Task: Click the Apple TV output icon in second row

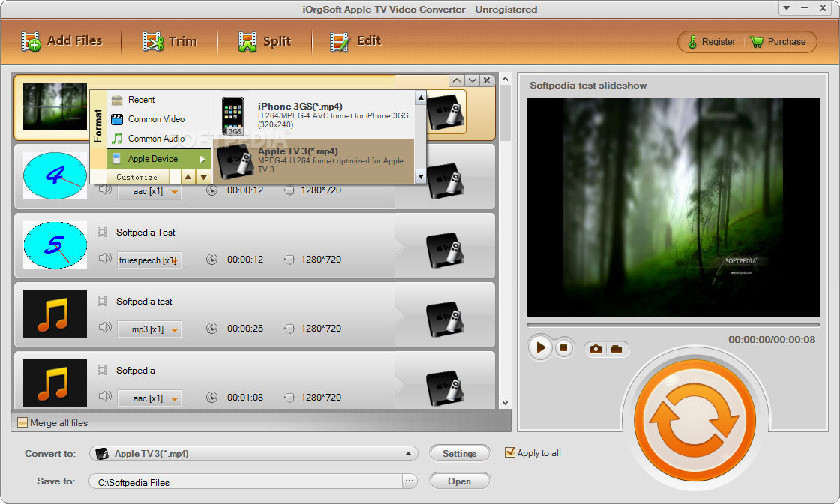Action: pos(445,181)
